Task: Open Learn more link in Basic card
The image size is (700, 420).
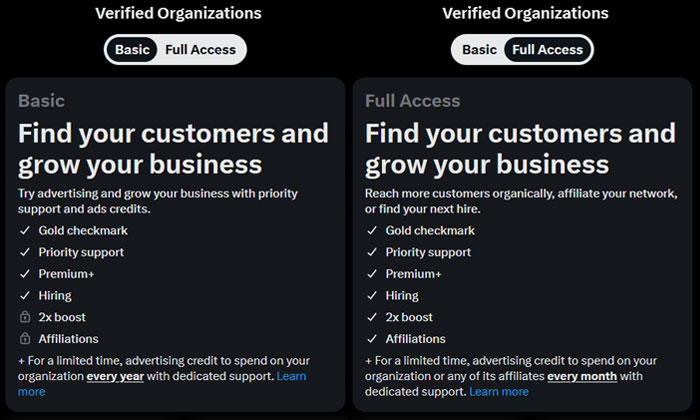Action: click(x=292, y=376)
